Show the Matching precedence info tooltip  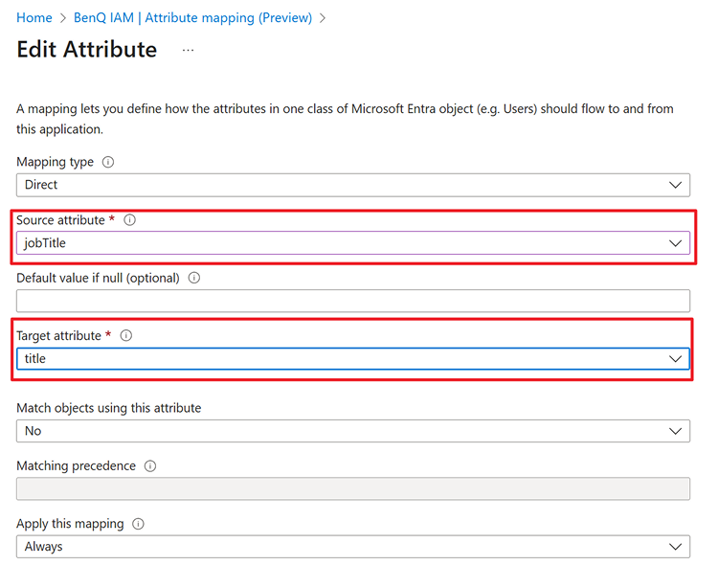149,466
